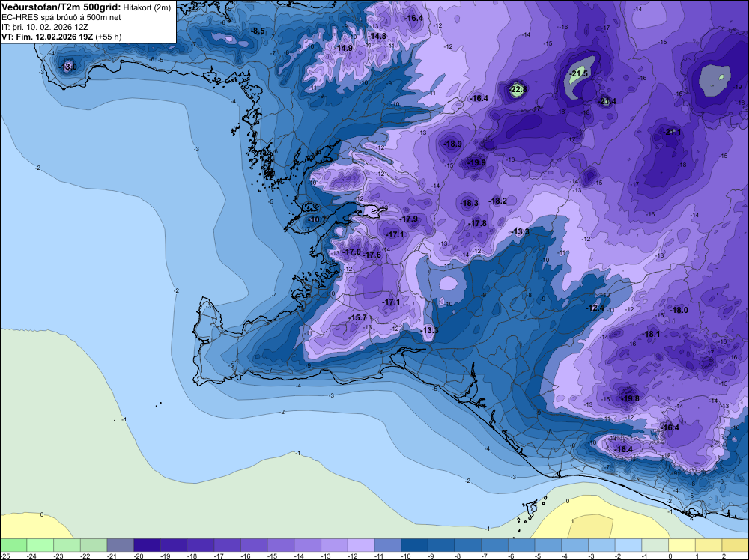Click the -18.3 temperature label

click(x=469, y=203)
